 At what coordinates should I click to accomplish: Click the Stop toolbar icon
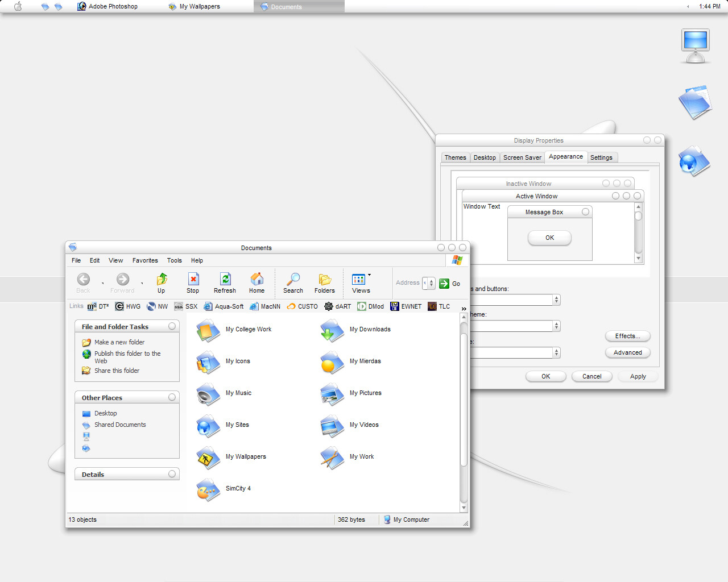(x=193, y=279)
